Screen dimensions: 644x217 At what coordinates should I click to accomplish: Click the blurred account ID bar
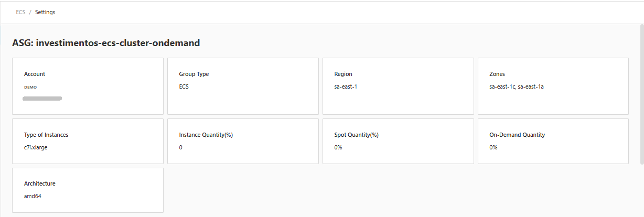click(42, 98)
